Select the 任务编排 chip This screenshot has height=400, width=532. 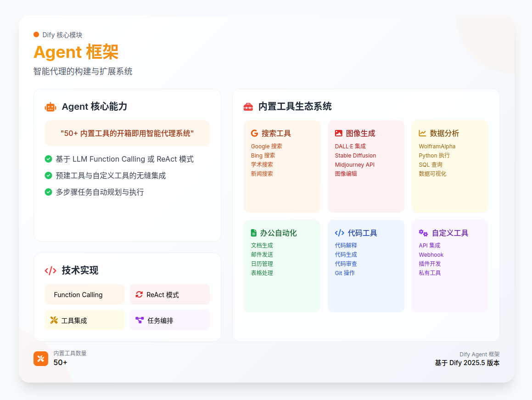tap(170, 320)
